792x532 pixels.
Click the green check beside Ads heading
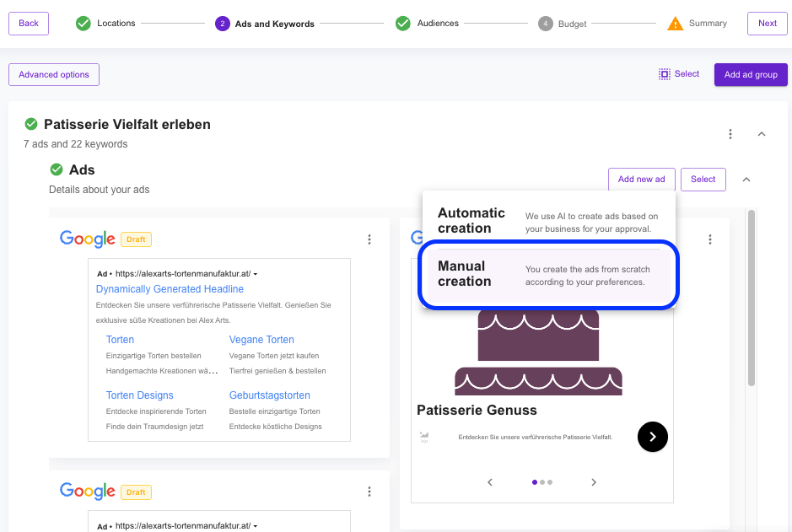coord(57,169)
